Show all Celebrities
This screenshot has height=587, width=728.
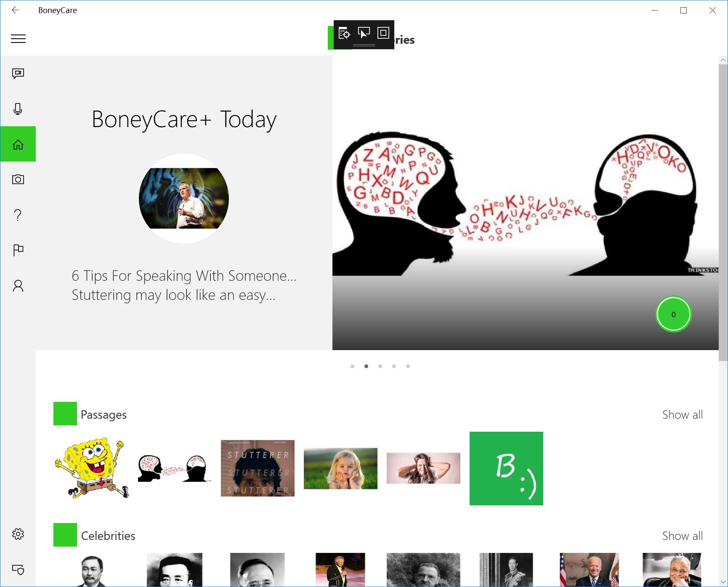tap(682, 536)
